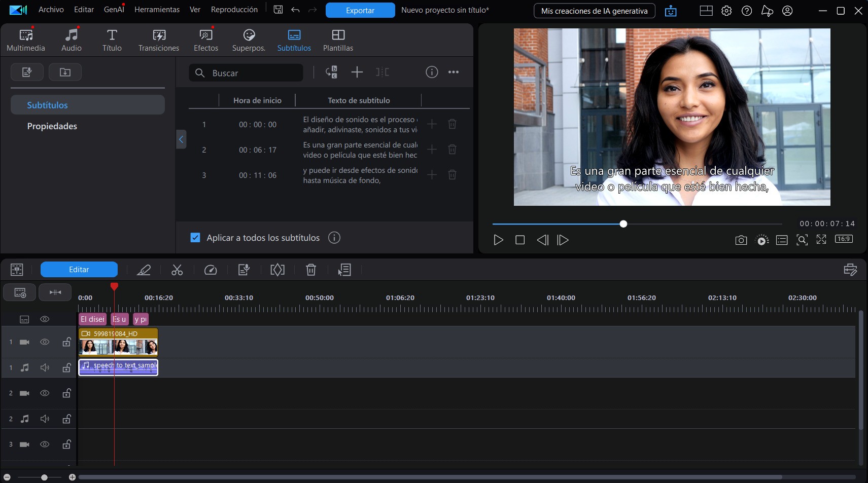Open the subtitle panel more options menu
The width and height of the screenshot is (868, 483).
(453, 72)
